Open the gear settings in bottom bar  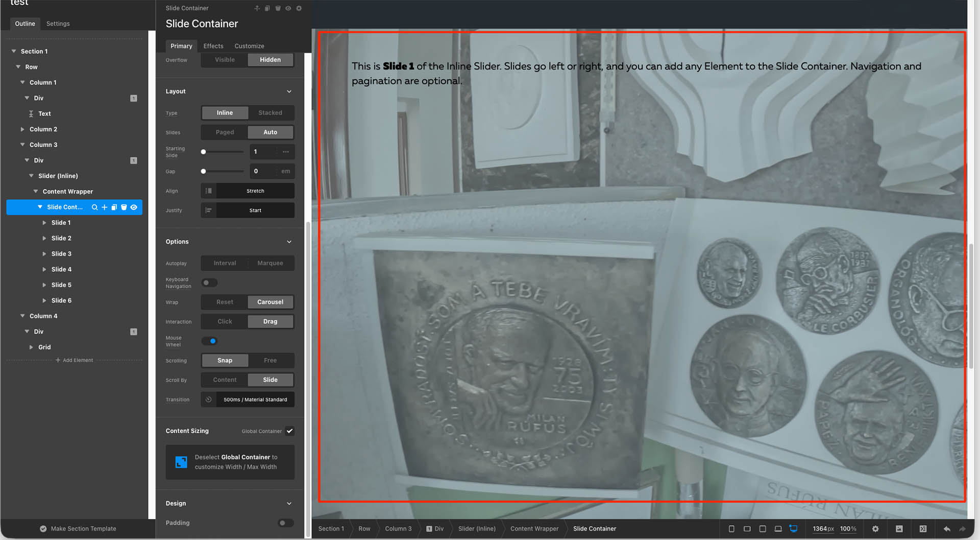pos(875,529)
